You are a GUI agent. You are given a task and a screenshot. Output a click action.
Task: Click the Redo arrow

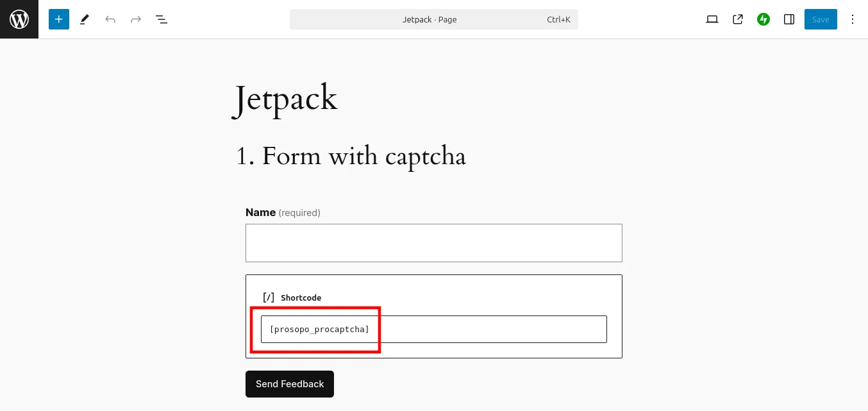[x=136, y=19]
